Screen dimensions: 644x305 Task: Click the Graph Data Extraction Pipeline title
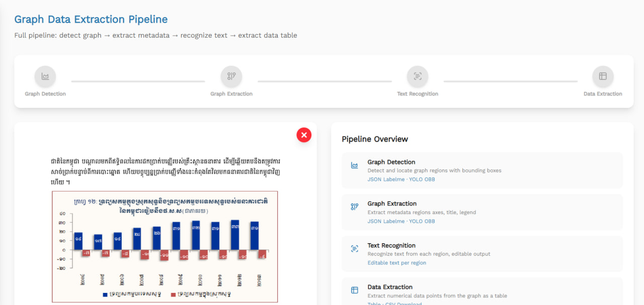[91, 20]
